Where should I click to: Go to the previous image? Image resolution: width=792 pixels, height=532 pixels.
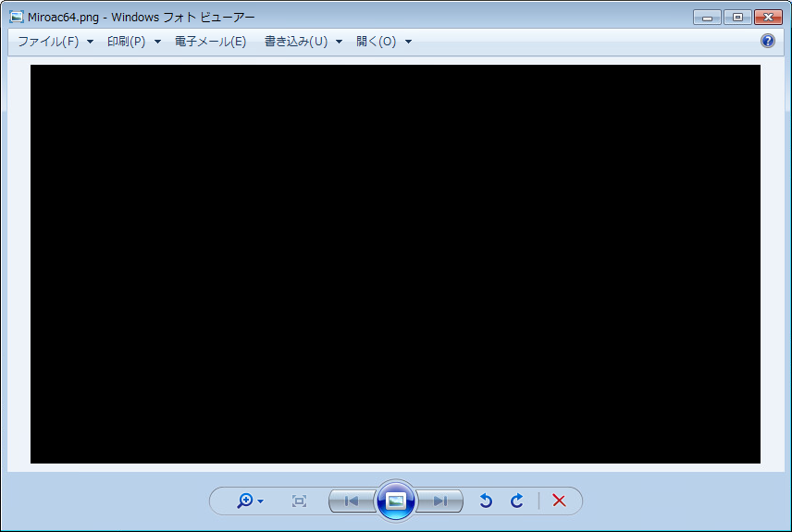point(353,501)
